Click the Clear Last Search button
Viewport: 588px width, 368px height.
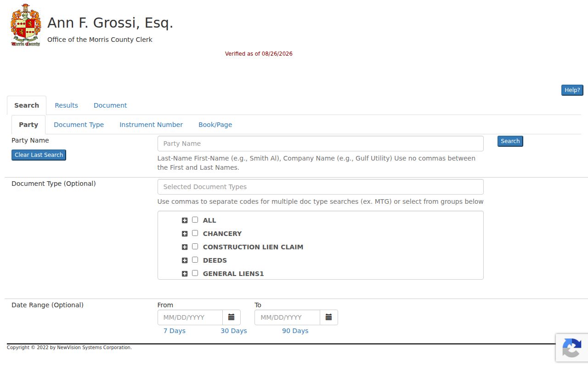pos(39,155)
